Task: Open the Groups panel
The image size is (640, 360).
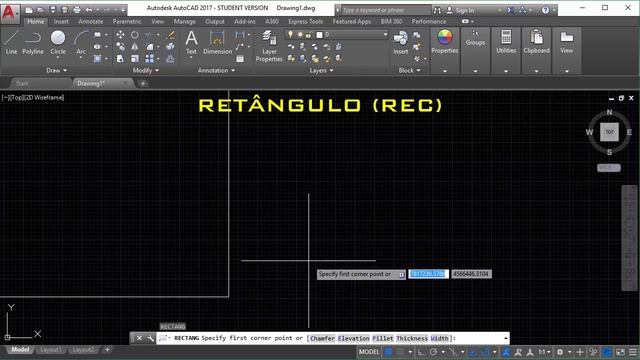Action: point(475,38)
